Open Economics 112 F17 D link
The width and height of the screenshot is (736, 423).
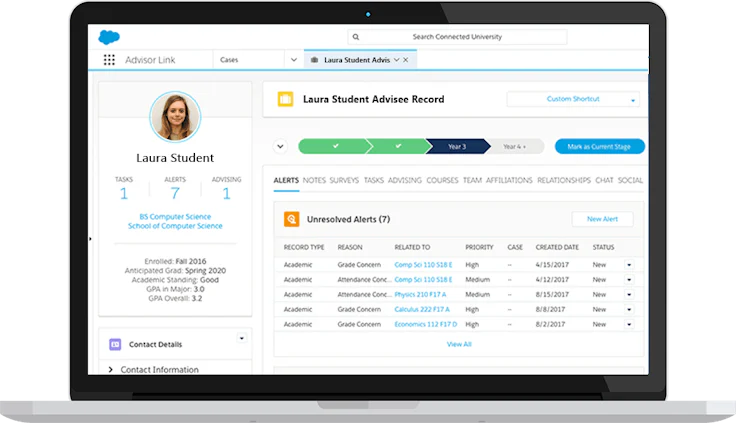click(426, 324)
